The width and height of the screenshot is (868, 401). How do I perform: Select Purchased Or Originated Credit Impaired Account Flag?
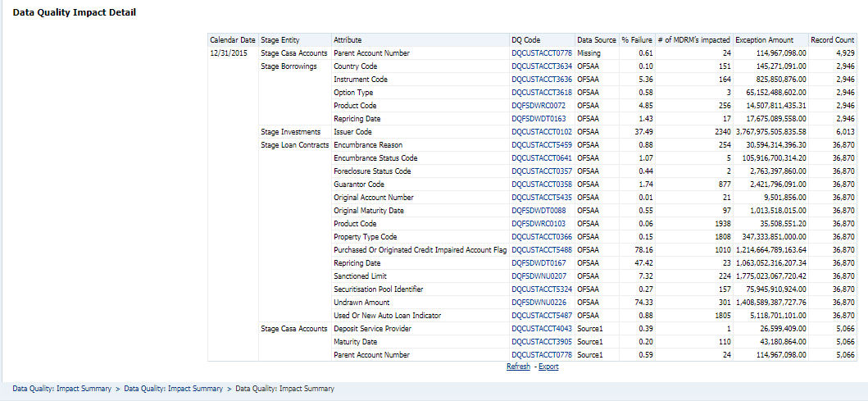pos(420,250)
